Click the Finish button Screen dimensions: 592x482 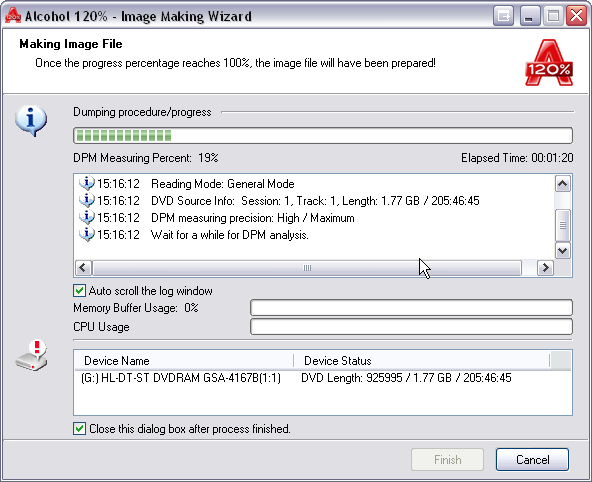coord(447,460)
